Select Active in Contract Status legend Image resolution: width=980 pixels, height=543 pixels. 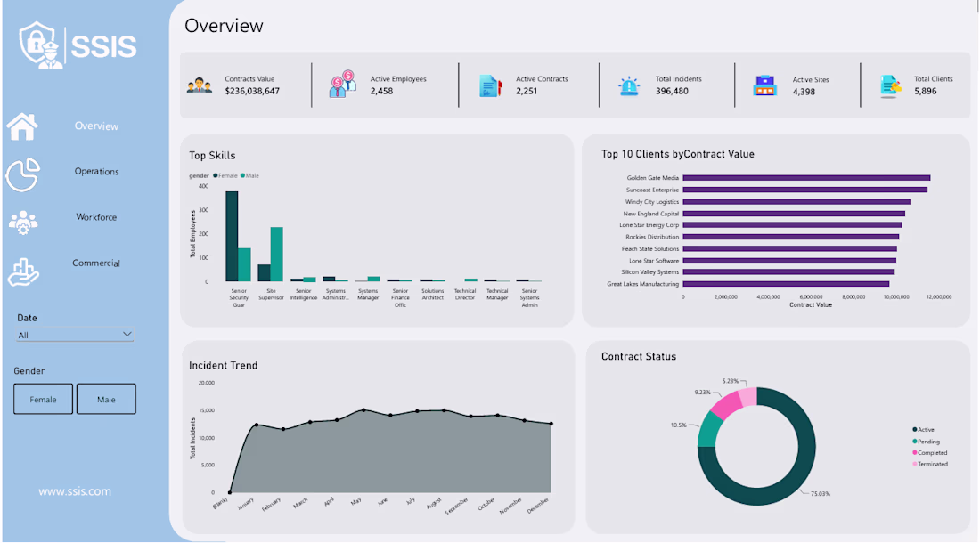click(x=924, y=429)
